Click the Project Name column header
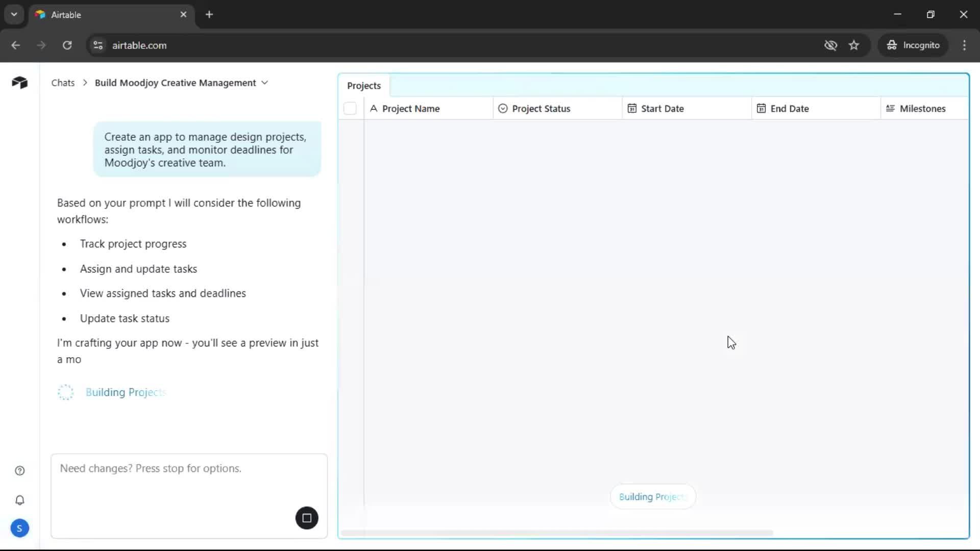Screen dimensions: 980x551 pos(429,109)
